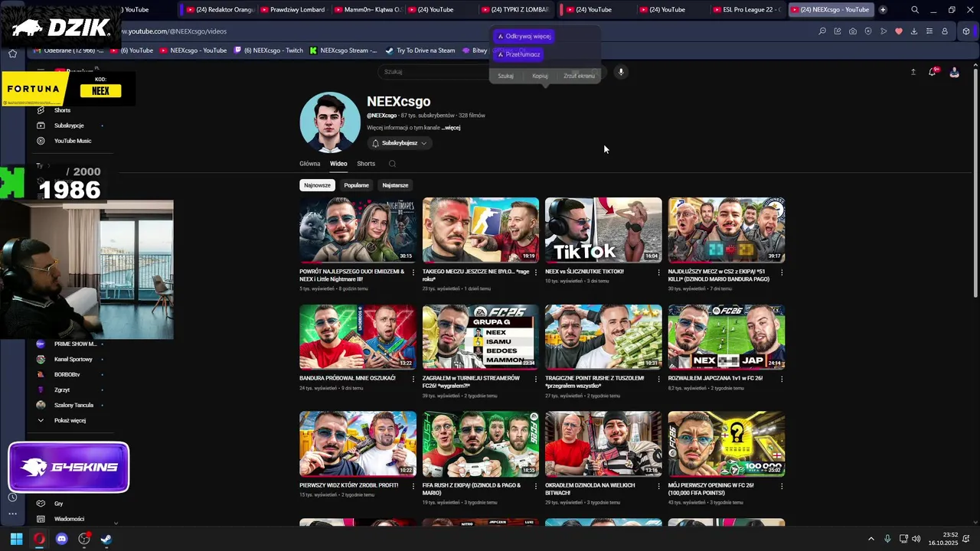980x551 pixels.
Task: Click Opera tab search magnifier icon
Action: pos(915,10)
